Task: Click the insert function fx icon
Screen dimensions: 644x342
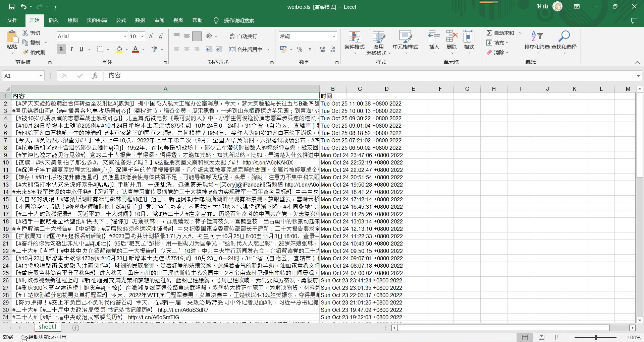Action: tap(95, 76)
